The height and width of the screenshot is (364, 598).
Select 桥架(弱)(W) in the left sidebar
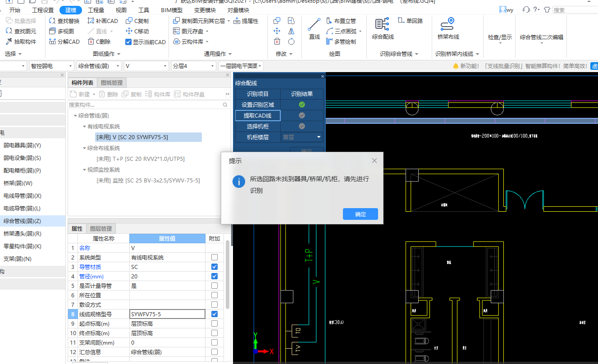tap(18, 183)
